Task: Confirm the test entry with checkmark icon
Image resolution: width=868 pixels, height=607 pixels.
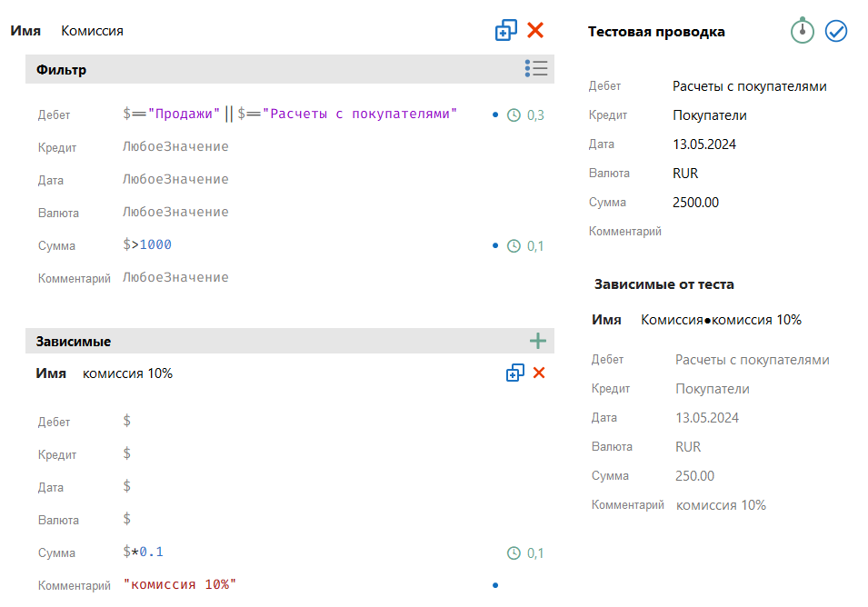Action: [836, 32]
